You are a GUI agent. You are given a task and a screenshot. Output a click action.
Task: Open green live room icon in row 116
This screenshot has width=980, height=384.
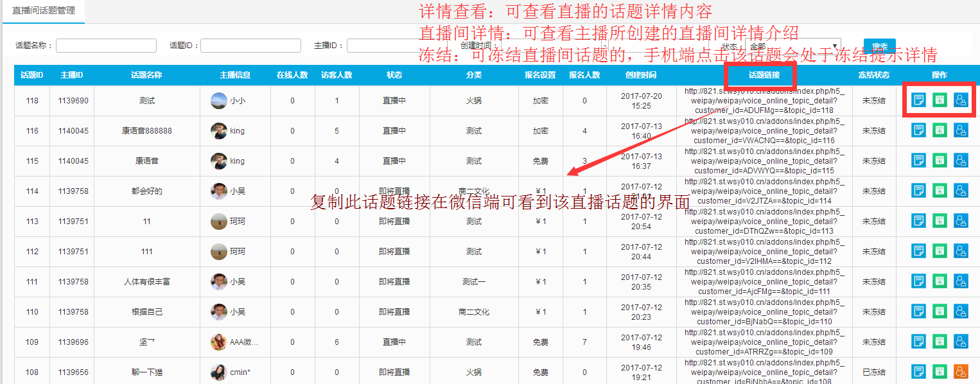940,130
